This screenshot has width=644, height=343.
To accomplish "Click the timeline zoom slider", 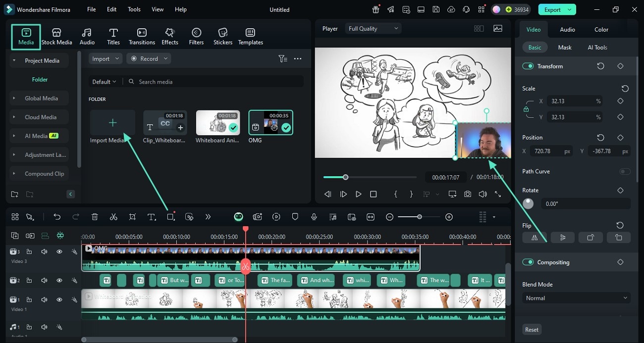I will click(420, 217).
